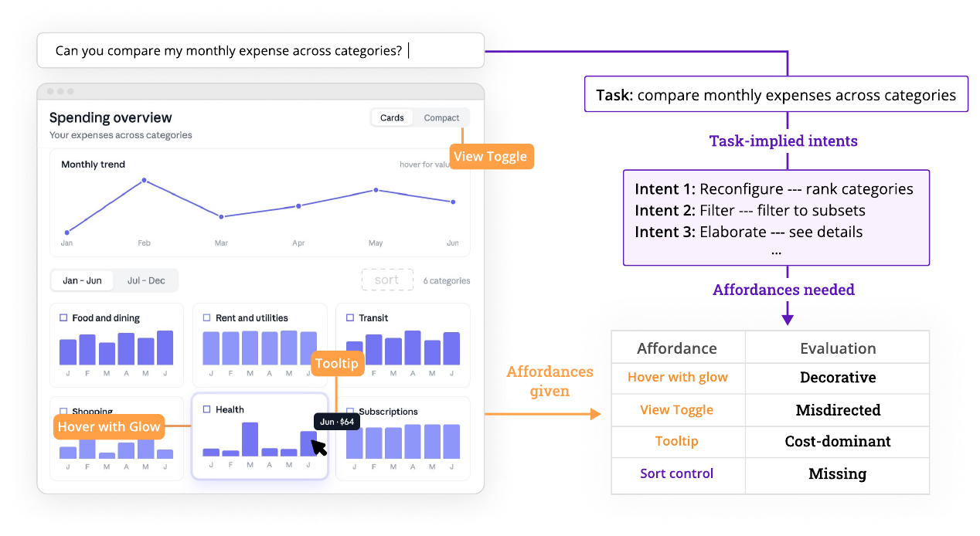Tick the Subscriptions checkbox
980x536 pixels.
pyautogui.click(x=350, y=412)
